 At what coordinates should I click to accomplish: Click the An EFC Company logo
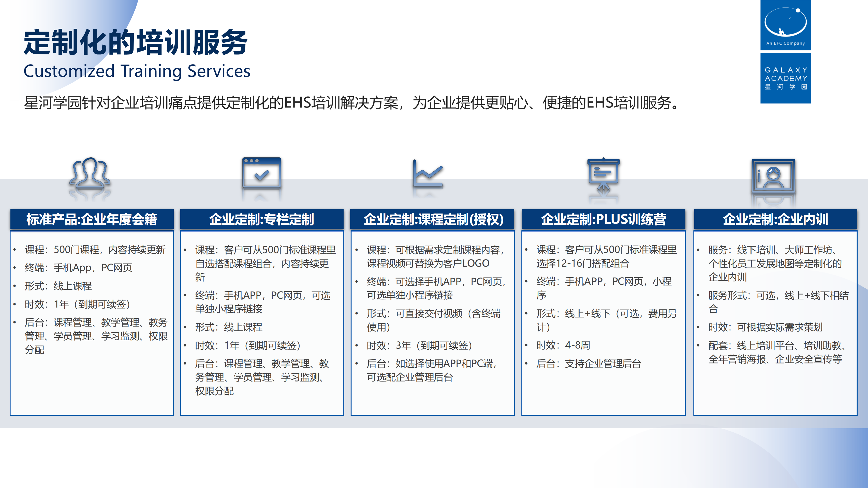click(x=785, y=25)
